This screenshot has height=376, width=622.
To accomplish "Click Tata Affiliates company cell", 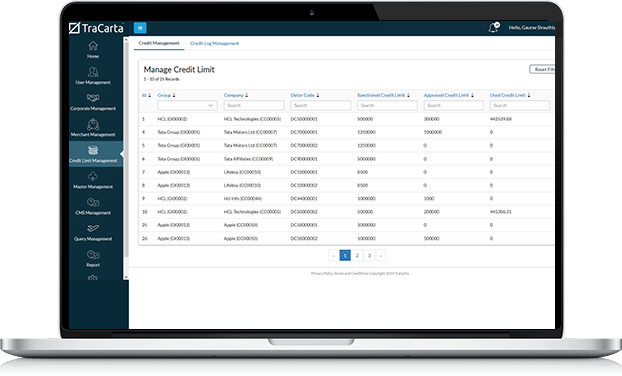I will (248, 159).
